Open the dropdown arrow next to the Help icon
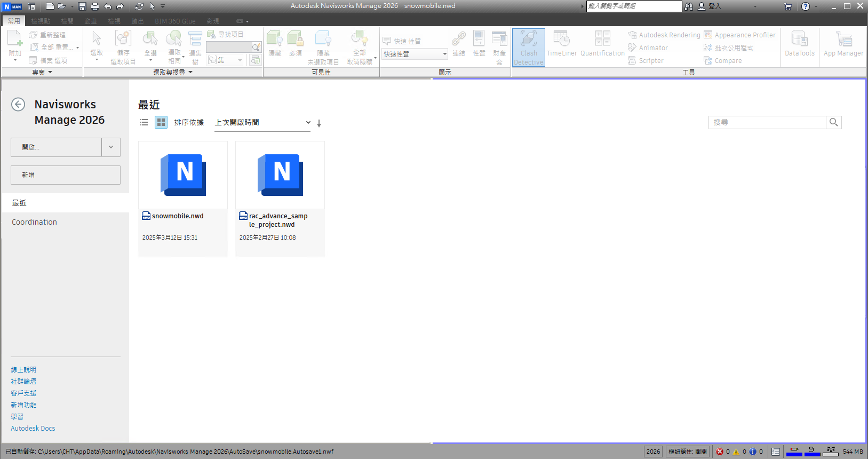868x459 pixels. (x=816, y=6)
